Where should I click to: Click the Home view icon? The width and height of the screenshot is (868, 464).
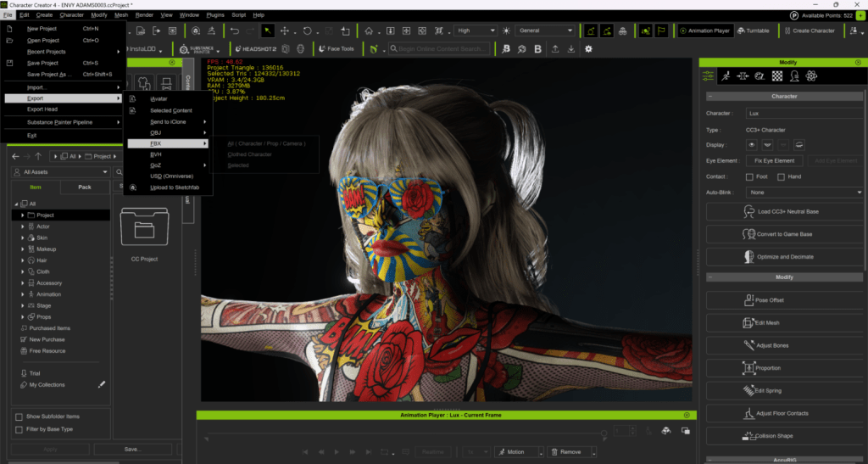pyautogui.click(x=369, y=31)
